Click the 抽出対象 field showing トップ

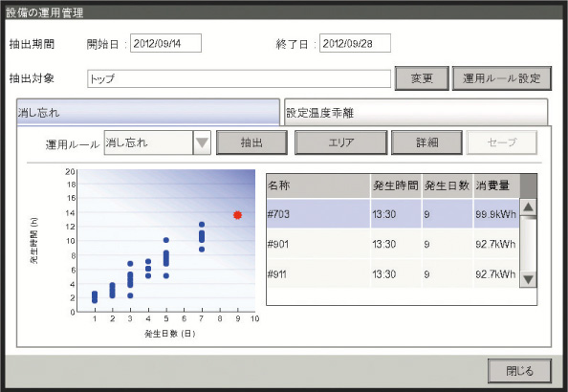tap(239, 78)
